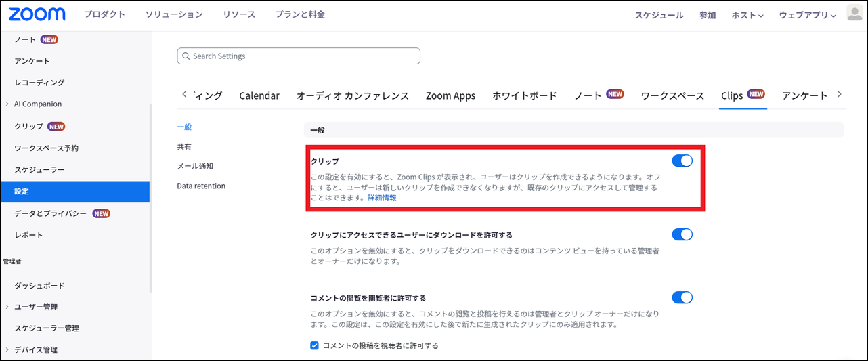Open the ウェブアプリ dropdown menu
868x361 pixels.
pyautogui.click(x=808, y=15)
